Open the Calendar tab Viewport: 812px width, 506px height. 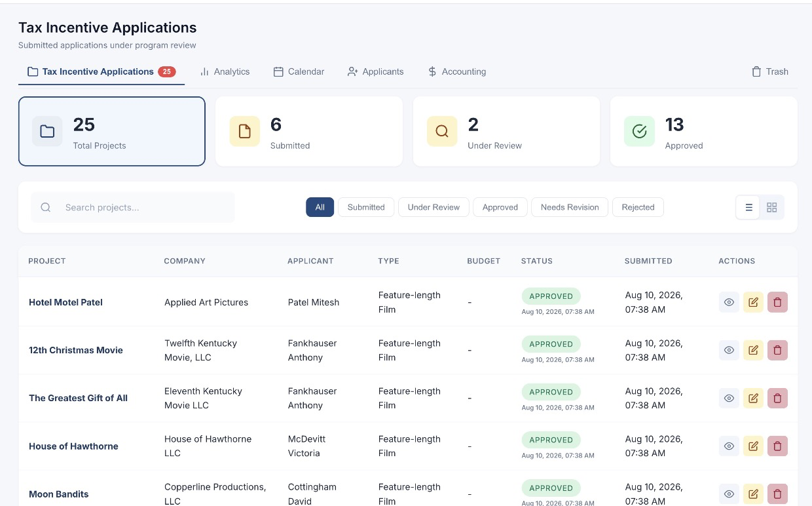(299, 71)
